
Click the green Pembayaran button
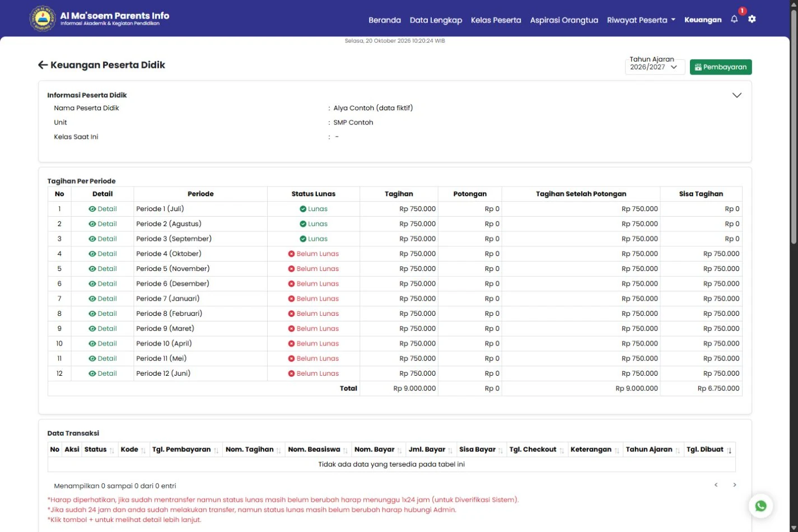[x=721, y=67]
